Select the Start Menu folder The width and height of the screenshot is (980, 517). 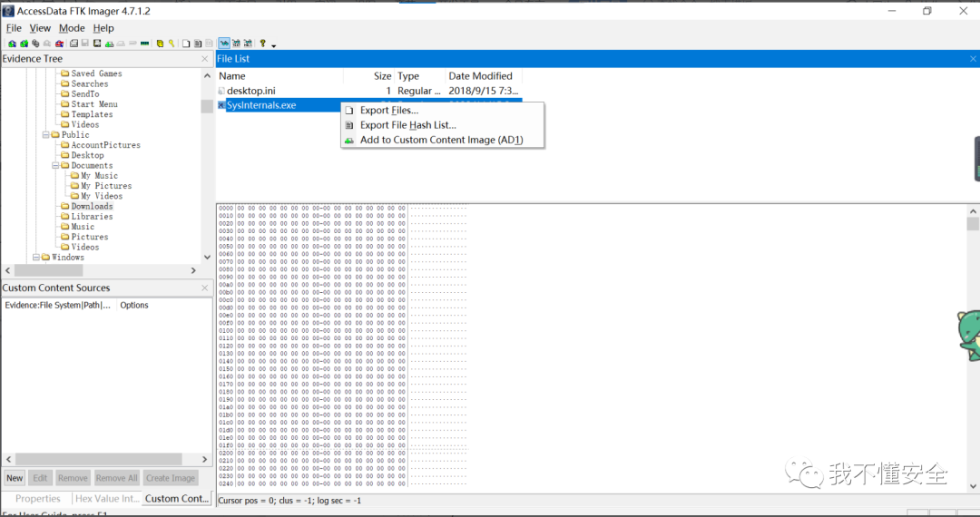click(93, 104)
